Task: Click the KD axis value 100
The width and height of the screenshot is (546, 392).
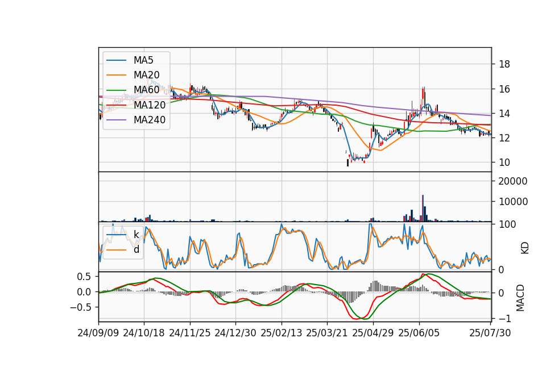Action: coord(507,224)
